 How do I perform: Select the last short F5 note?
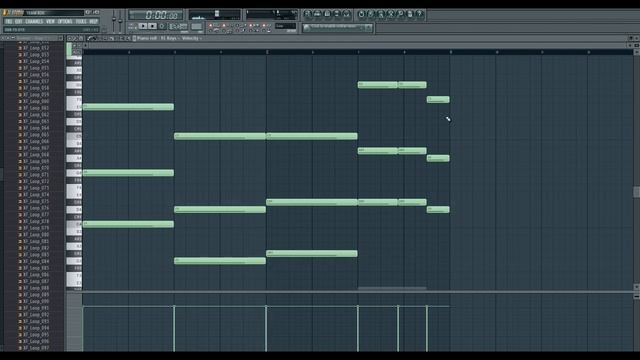coord(438,100)
